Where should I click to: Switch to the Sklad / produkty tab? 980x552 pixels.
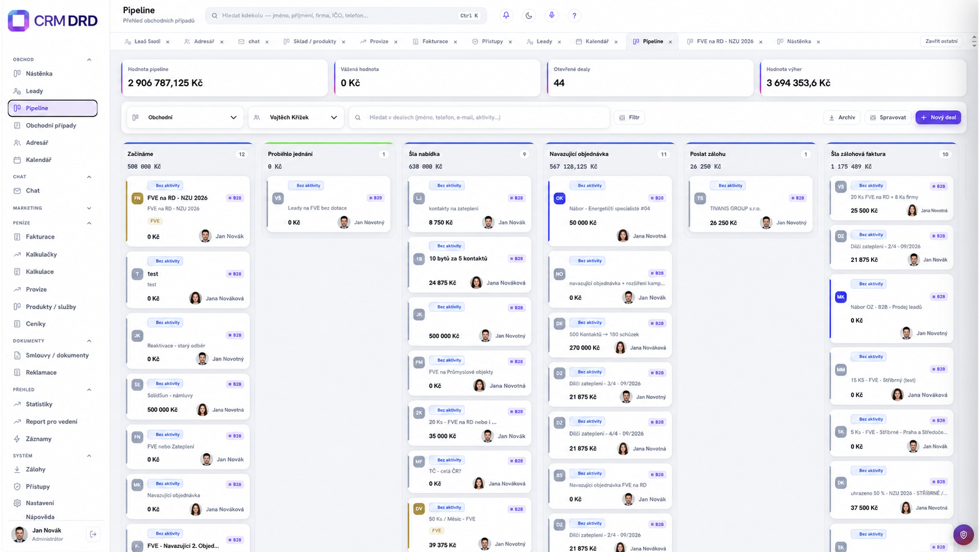(314, 42)
